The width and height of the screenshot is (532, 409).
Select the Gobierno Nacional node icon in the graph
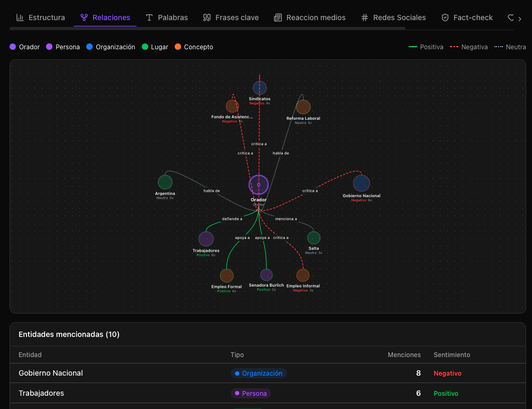point(362,183)
